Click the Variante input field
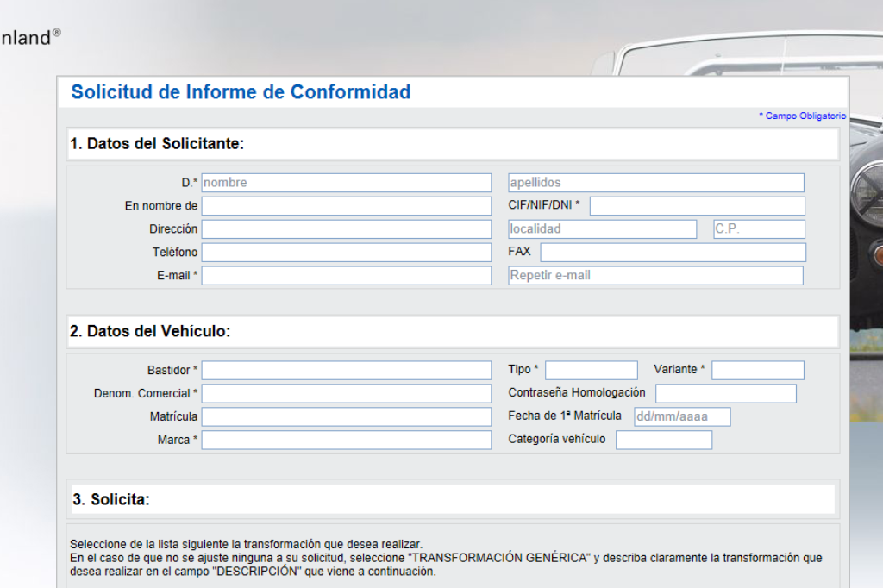 (757, 371)
